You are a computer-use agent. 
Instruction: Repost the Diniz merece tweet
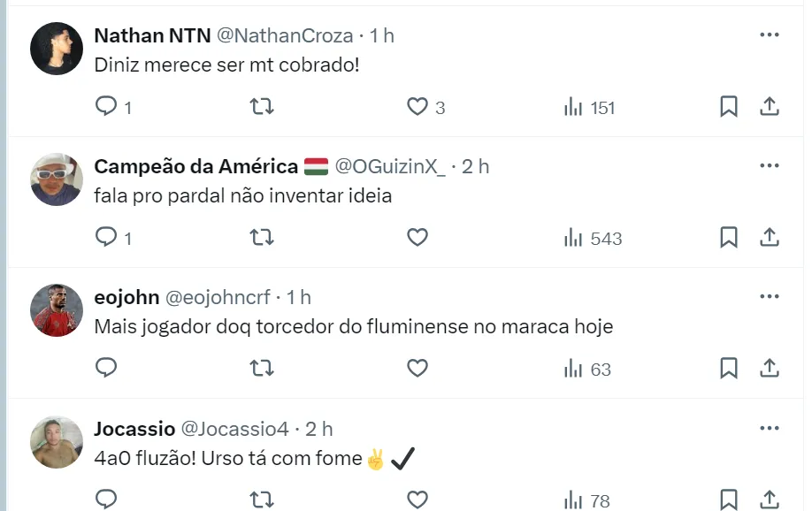click(262, 107)
